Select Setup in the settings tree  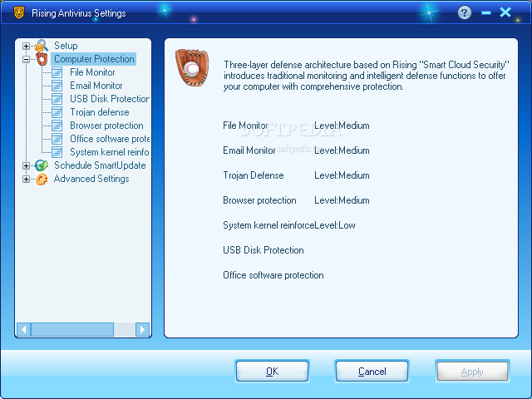tap(66, 46)
